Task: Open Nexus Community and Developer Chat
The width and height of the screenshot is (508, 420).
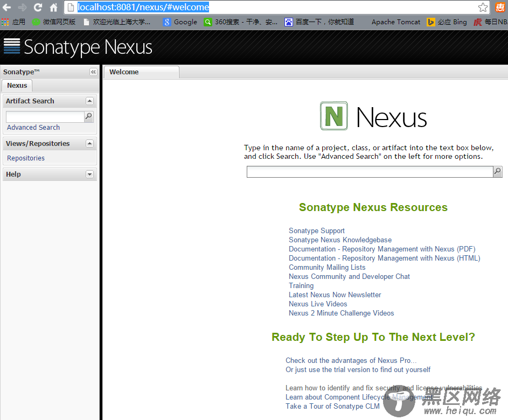Action: [x=349, y=277]
